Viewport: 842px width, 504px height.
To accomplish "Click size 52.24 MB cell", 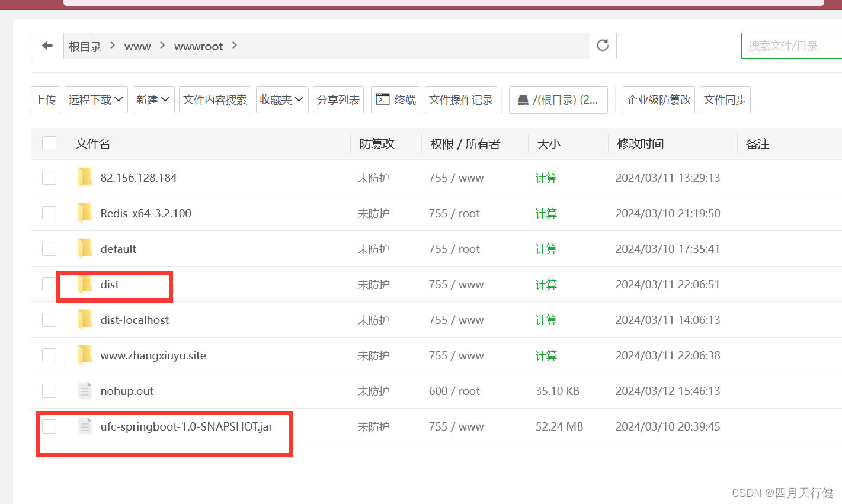I will [559, 426].
